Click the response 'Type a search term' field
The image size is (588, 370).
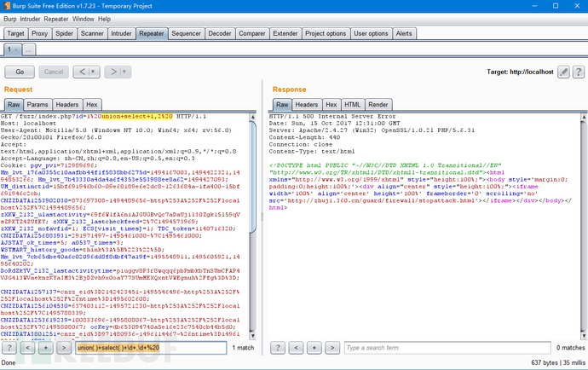point(447,348)
